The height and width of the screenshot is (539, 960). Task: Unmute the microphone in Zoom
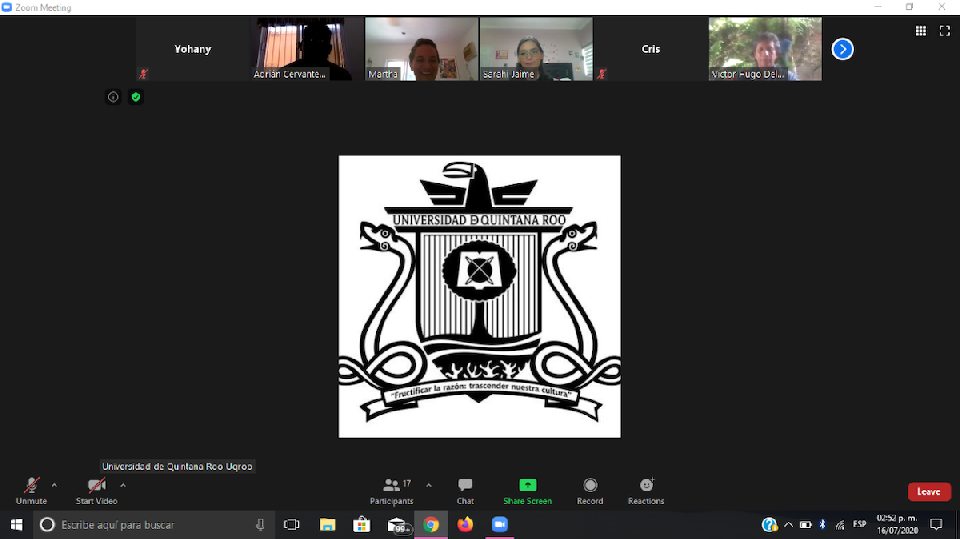[31, 491]
